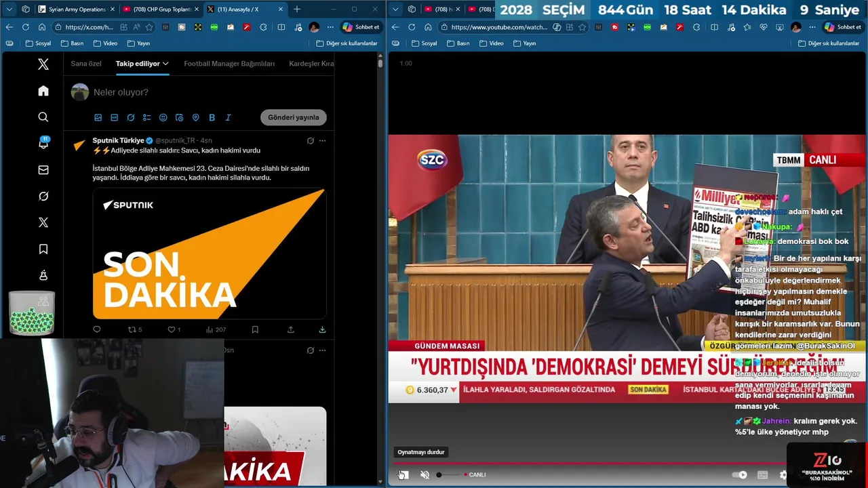Switch to Sana özel tab
The width and height of the screenshot is (868, 488).
(x=86, y=64)
